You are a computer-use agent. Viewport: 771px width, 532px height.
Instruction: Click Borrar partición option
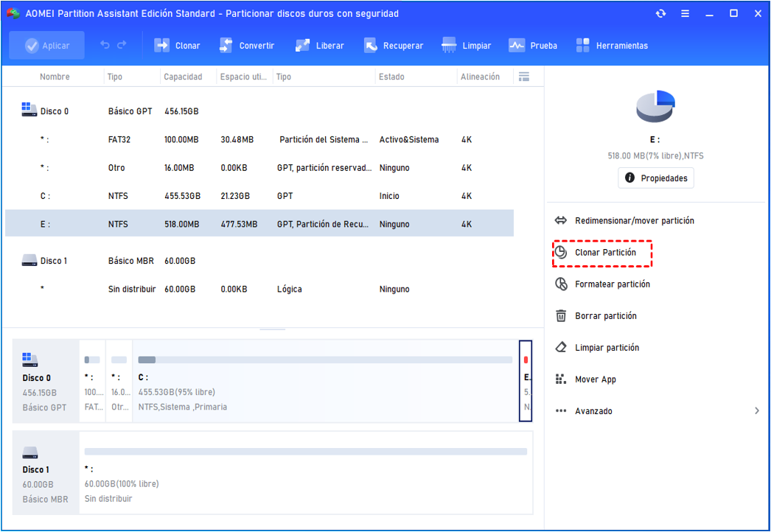606,315
